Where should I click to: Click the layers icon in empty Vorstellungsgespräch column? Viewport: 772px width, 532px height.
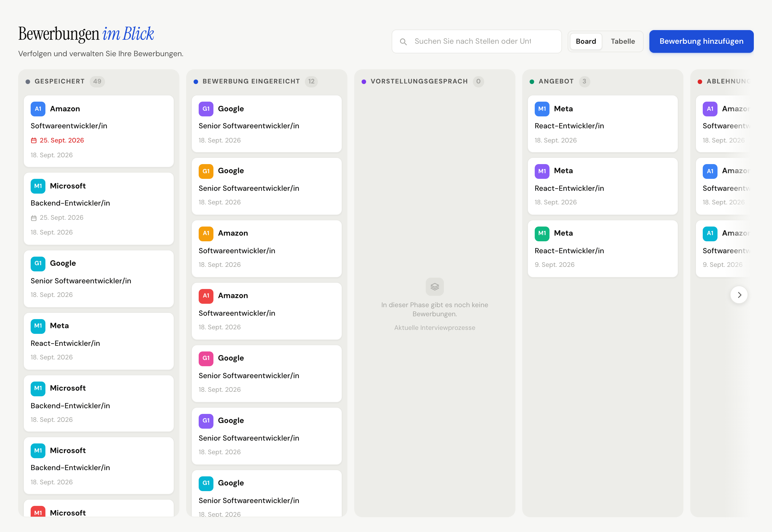[435, 287]
